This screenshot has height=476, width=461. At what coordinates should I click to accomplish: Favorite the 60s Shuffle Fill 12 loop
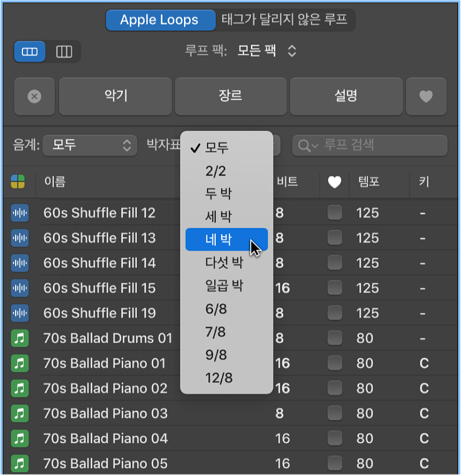(x=335, y=213)
